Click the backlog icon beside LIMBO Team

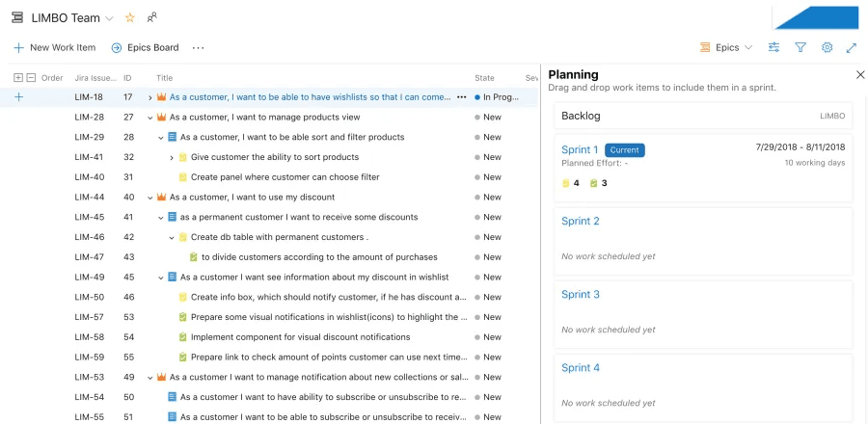pos(17,17)
